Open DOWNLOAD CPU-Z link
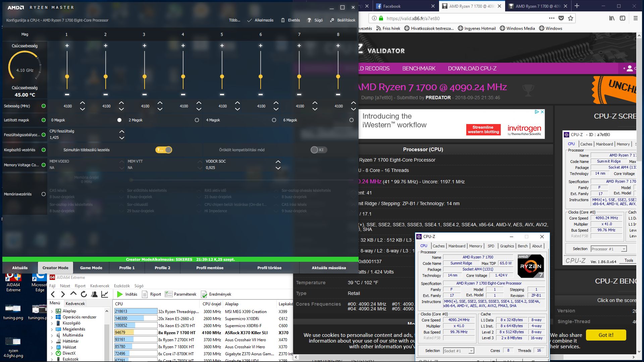Viewport: 644px width, 362px height. [x=472, y=68]
